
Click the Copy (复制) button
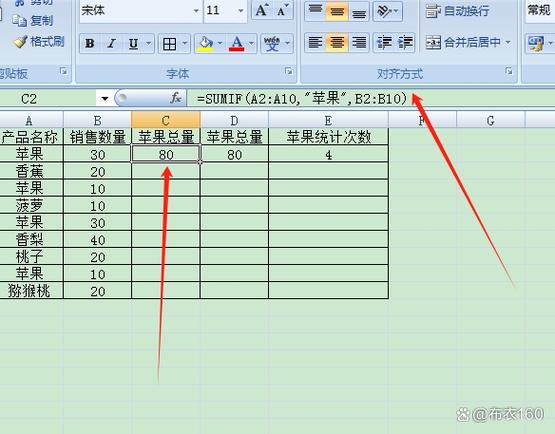[33, 21]
